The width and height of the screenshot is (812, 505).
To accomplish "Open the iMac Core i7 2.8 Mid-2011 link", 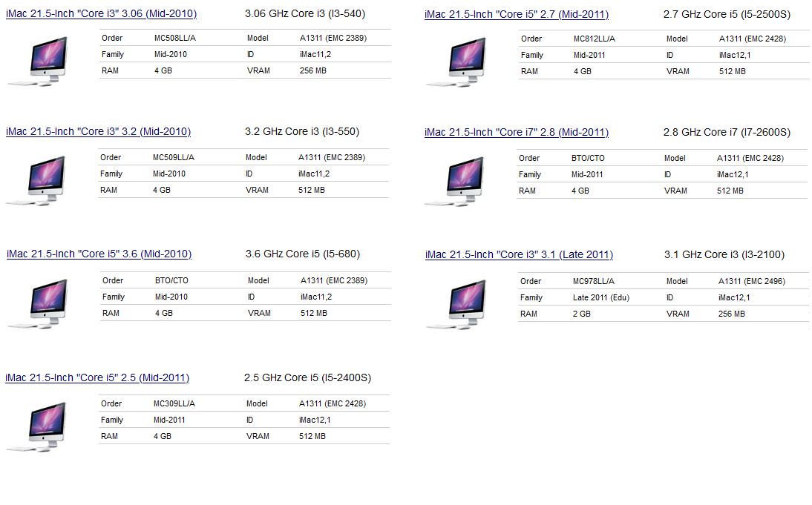I will pos(517,132).
